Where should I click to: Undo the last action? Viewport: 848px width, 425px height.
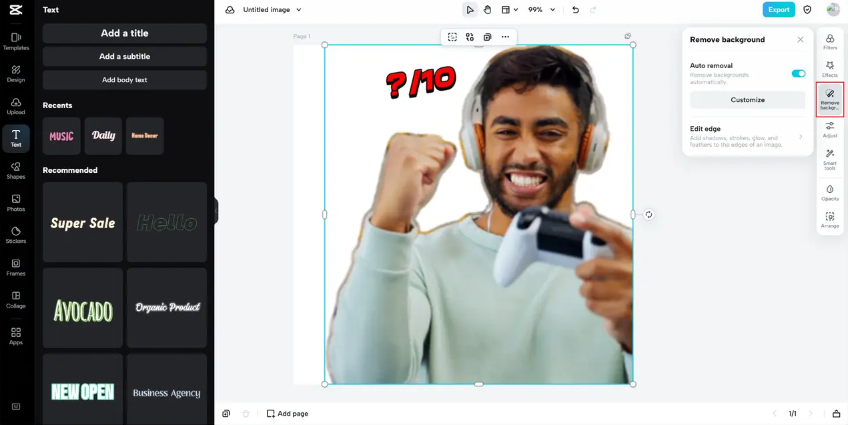pyautogui.click(x=575, y=10)
